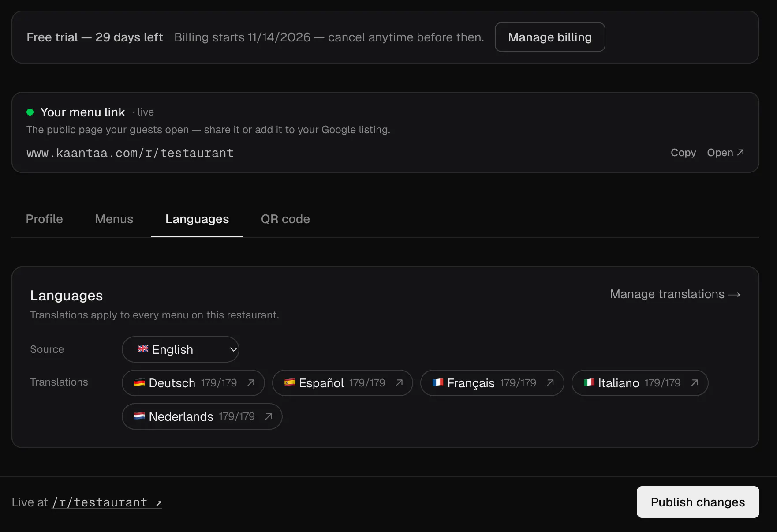Click the 'Free trial — 29 days left' text
777x532 pixels.
(95, 37)
